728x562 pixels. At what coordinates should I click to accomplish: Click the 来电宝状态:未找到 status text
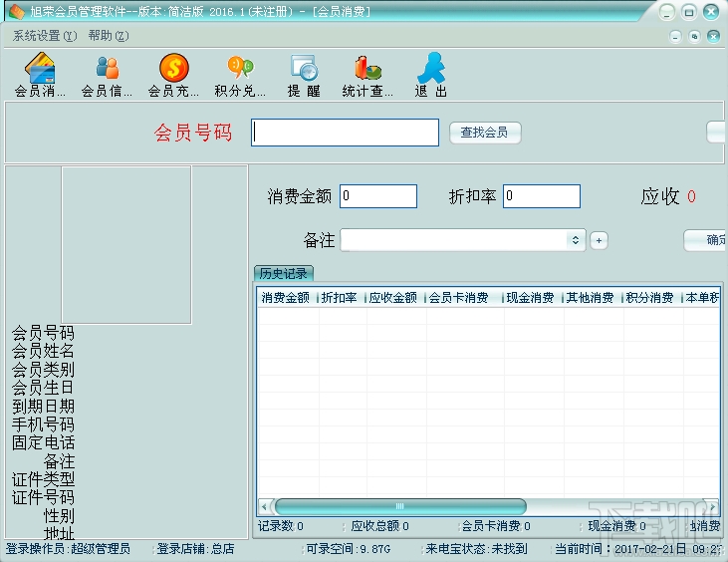pyautogui.click(x=476, y=549)
